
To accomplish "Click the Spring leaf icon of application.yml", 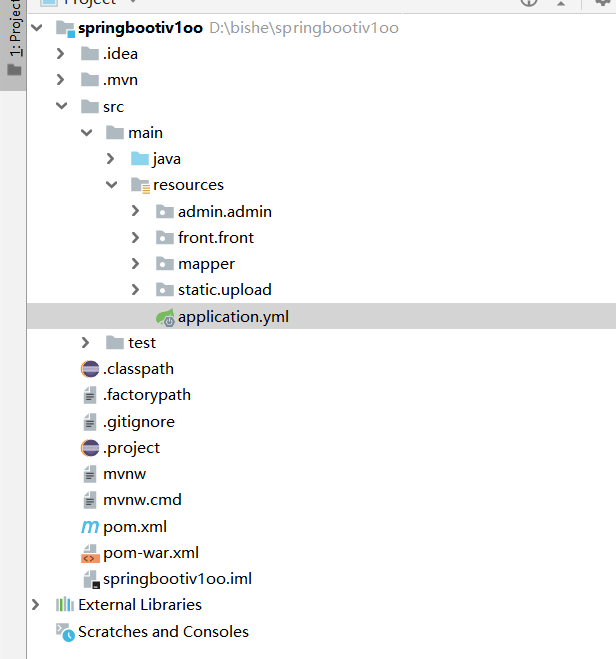I will click(x=164, y=317).
